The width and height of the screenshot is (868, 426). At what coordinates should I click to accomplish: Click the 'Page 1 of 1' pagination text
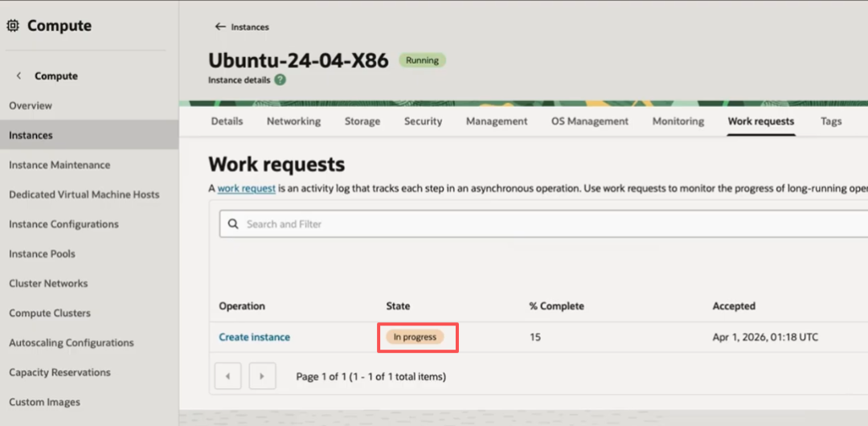(371, 377)
